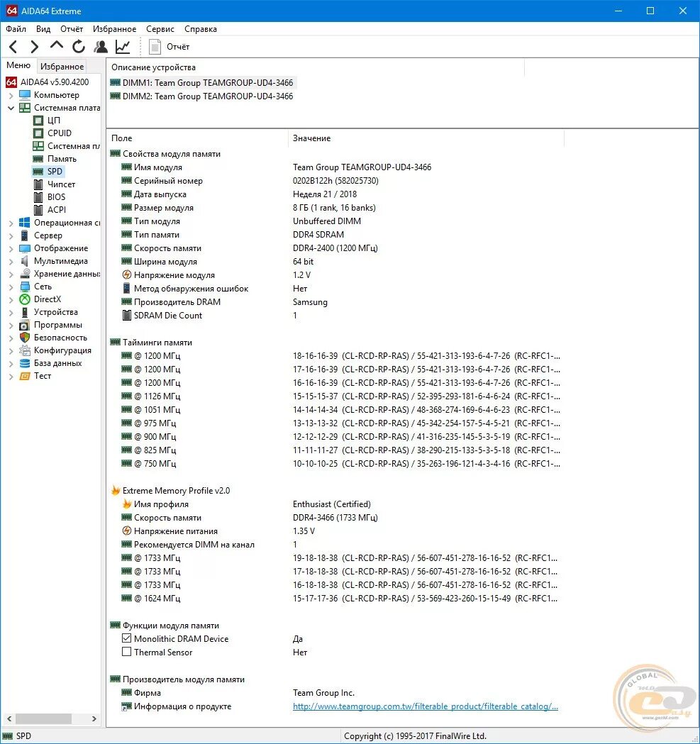Expand the Хранение данных tree node

click(x=11, y=274)
